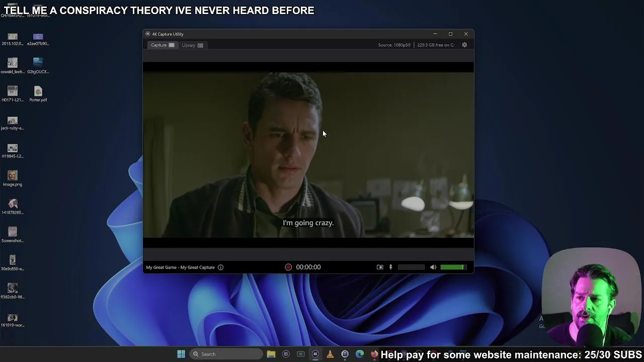Viewport: 644px width, 362px height.
Task: Select the 2013.102.0... desktop file
Action: (x=13, y=38)
